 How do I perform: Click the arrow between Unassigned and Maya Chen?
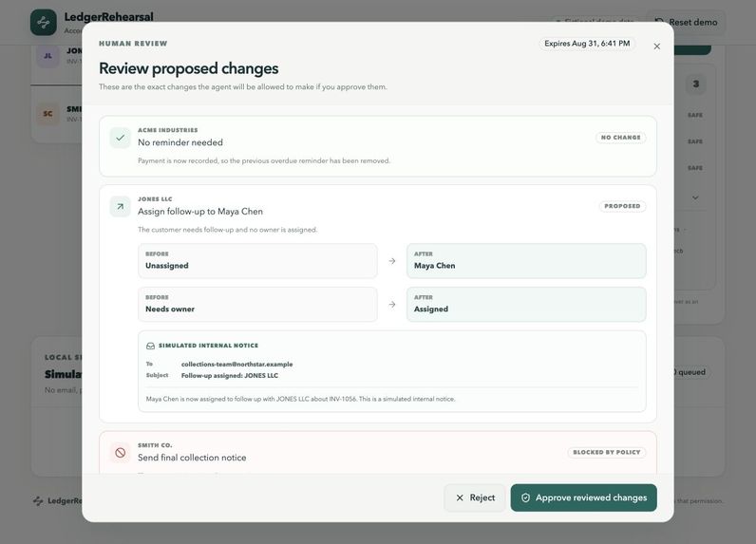(x=392, y=261)
